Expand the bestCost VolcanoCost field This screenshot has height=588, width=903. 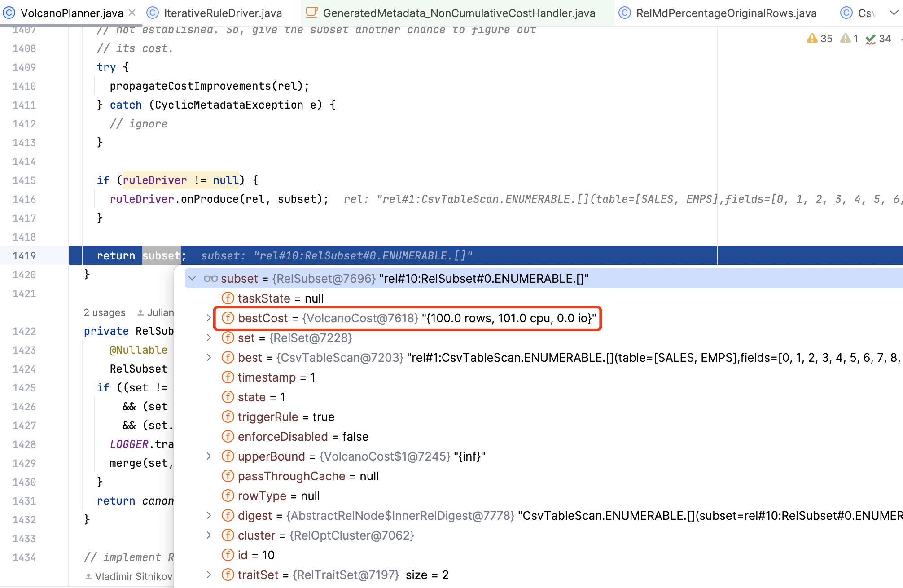pyautogui.click(x=209, y=318)
